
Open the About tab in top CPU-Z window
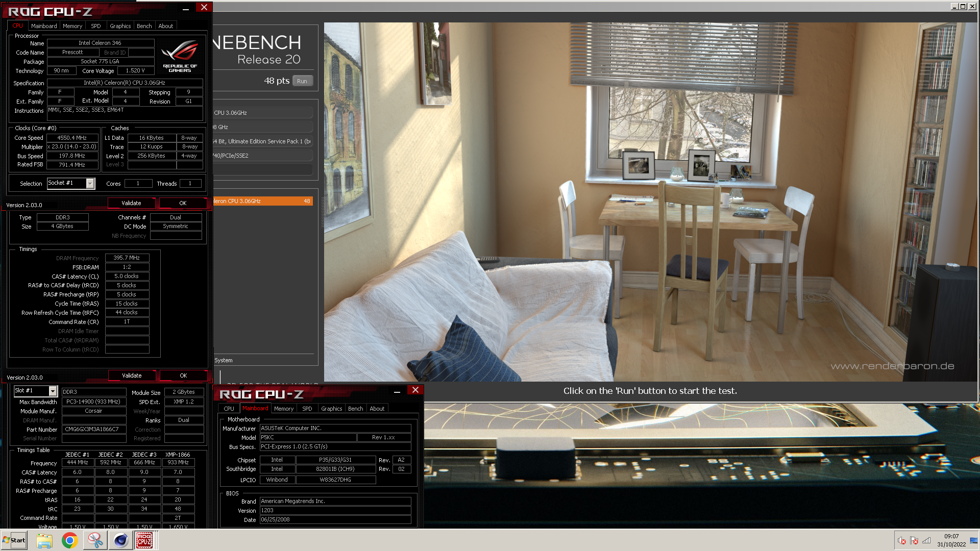pyautogui.click(x=166, y=26)
